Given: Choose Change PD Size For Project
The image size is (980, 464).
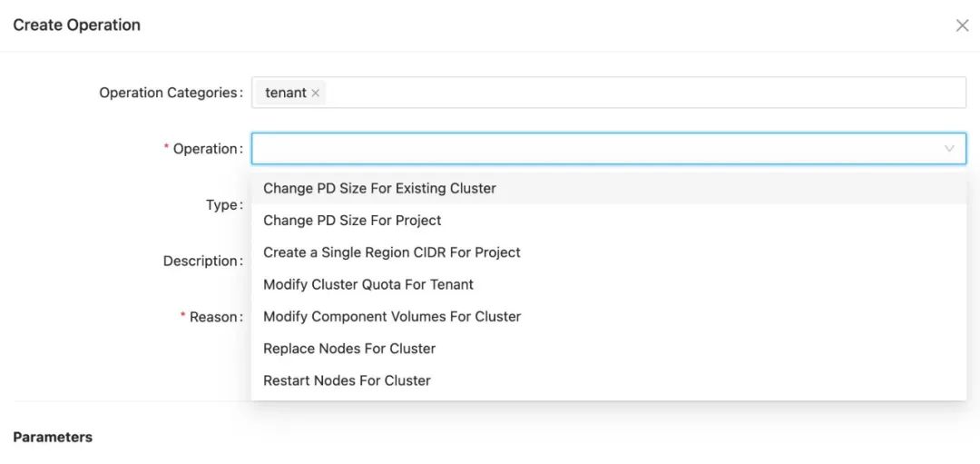Looking at the screenshot, I should pos(352,221).
